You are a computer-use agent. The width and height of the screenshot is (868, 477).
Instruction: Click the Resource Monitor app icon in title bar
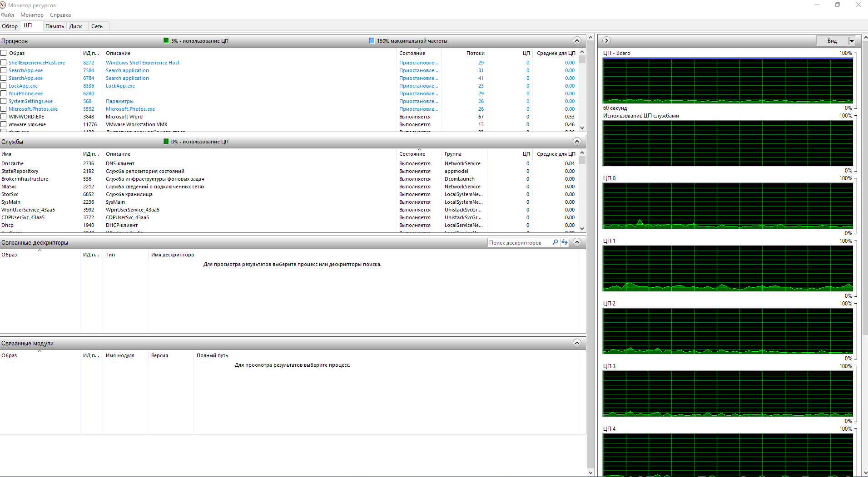pyautogui.click(x=3, y=5)
